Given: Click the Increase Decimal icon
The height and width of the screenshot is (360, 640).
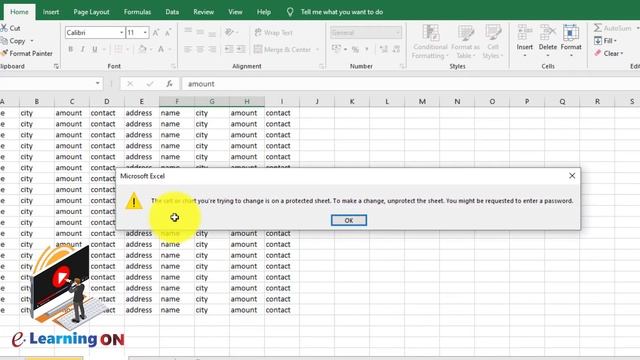Looking at the screenshot, I should [383, 49].
